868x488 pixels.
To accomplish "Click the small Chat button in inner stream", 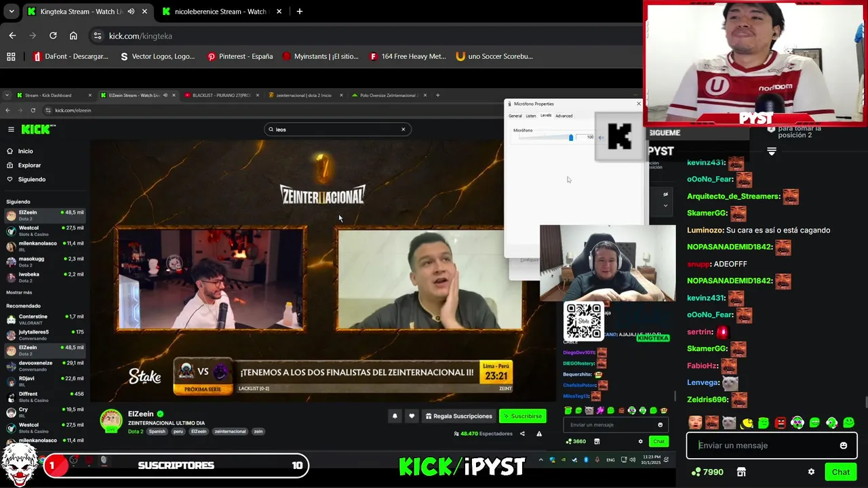I will pos(658,441).
